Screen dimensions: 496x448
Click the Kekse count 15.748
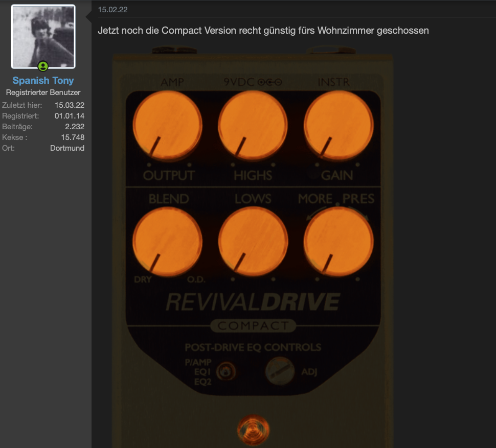pos(73,137)
